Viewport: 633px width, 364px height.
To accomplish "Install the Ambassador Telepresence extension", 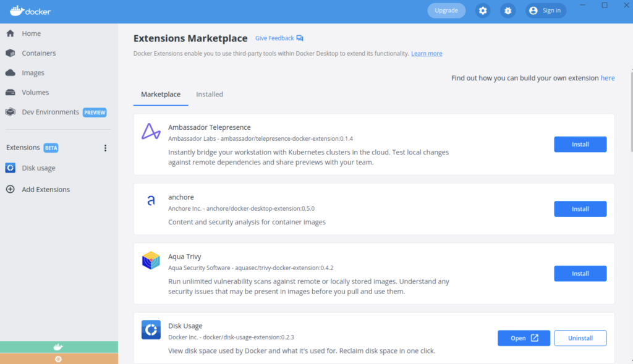I will [580, 145].
